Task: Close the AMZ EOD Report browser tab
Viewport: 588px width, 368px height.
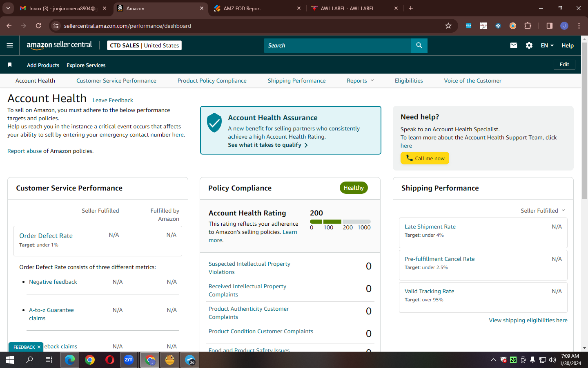Action: point(298,8)
